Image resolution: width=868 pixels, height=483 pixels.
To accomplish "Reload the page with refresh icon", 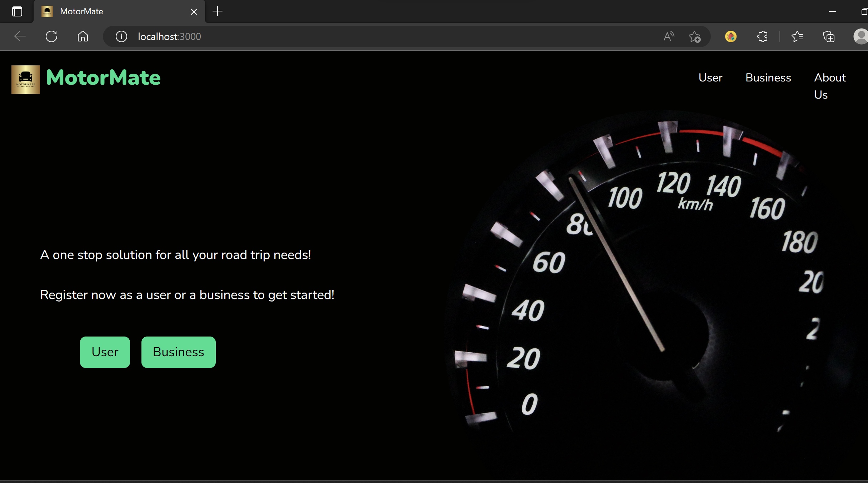I will click(x=51, y=36).
